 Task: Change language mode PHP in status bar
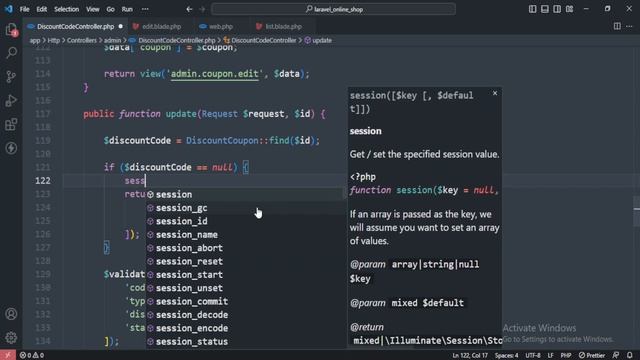click(x=566, y=356)
